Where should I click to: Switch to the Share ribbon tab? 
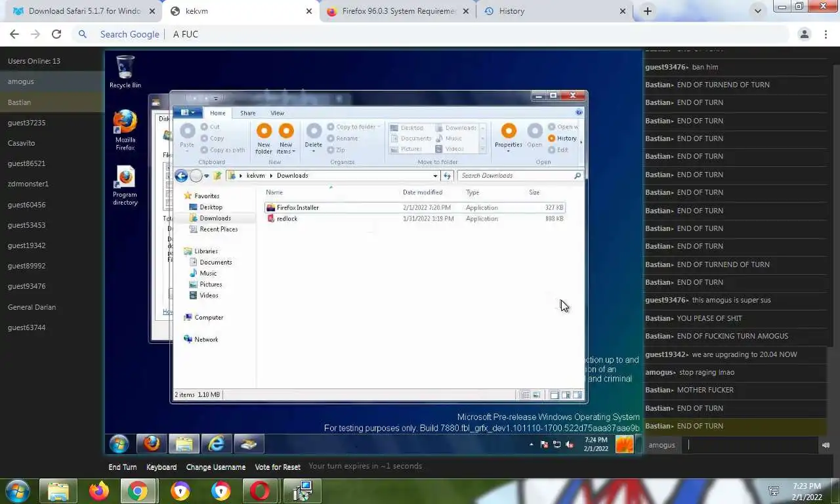(x=247, y=113)
